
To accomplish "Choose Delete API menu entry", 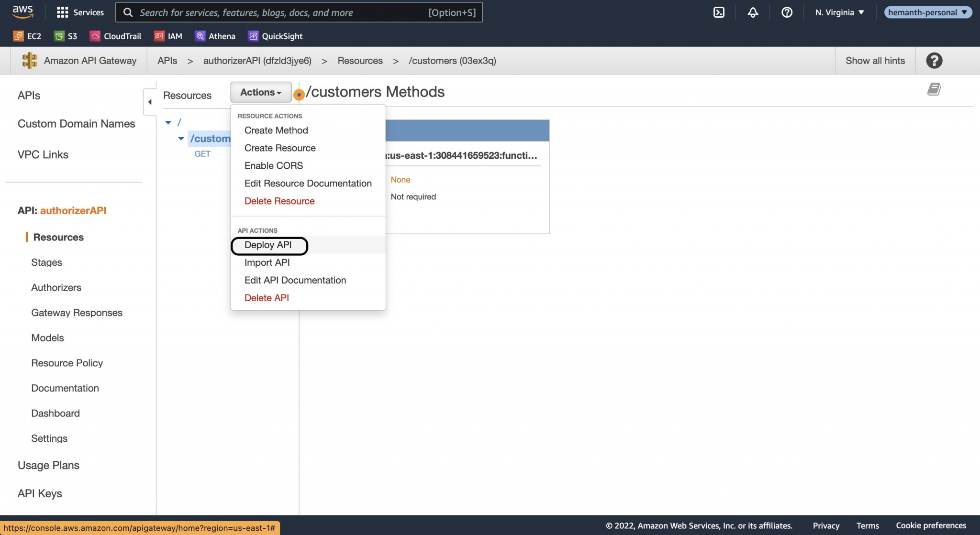I will [x=267, y=297].
